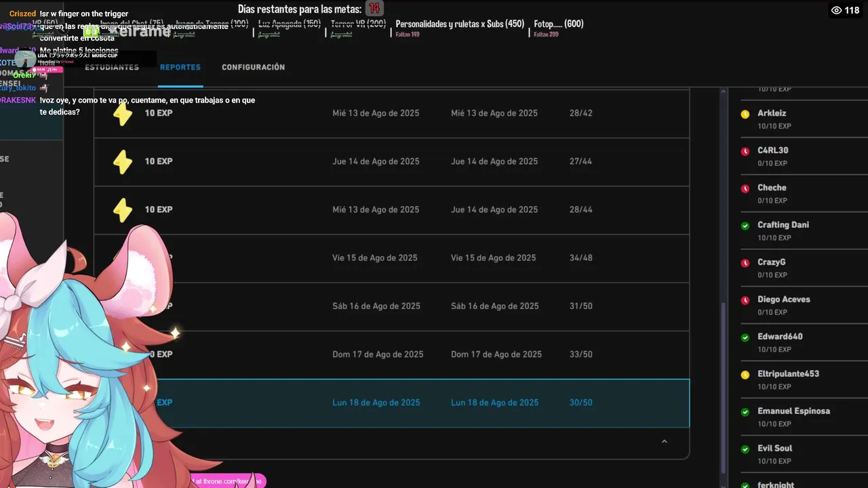Click '10/10 EXP' under Crafting Dani
The image size is (868, 488).
click(774, 238)
